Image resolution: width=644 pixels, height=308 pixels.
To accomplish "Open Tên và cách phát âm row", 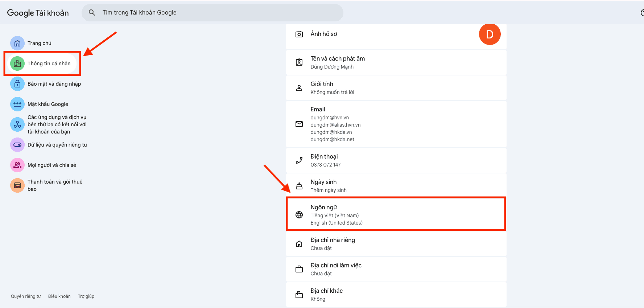I will pyautogui.click(x=396, y=62).
